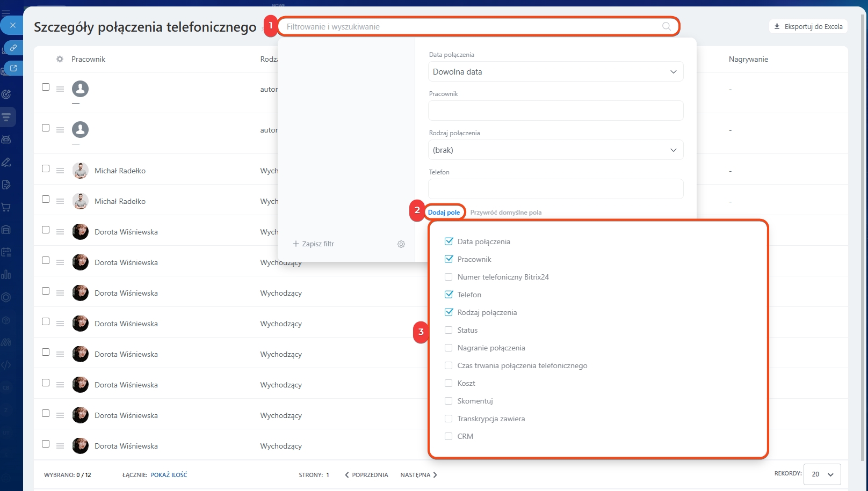Screen dimensions: 868x491
Task: Open the shopping cart icon in sidebar
Action: click(6, 207)
